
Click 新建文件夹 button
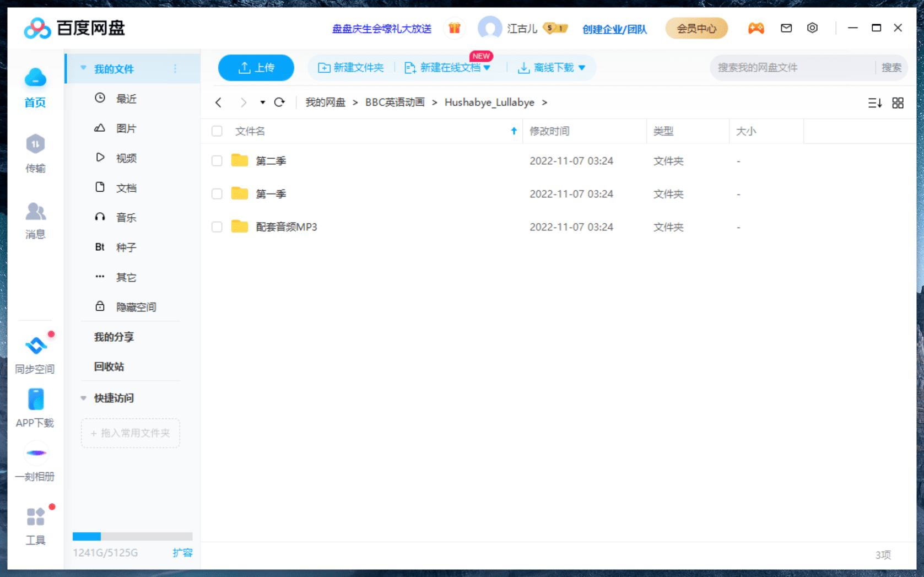click(351, 68)
